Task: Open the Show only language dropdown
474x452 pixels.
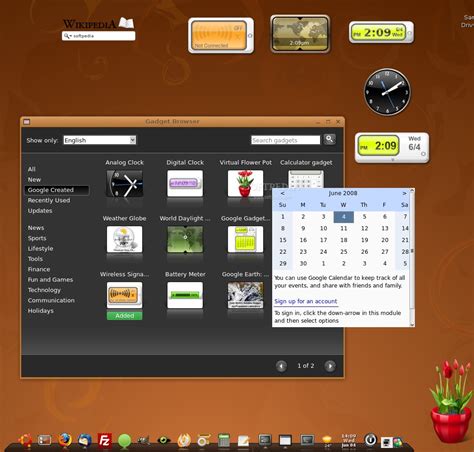Action: pyautogui.click(x=100, y=140)
